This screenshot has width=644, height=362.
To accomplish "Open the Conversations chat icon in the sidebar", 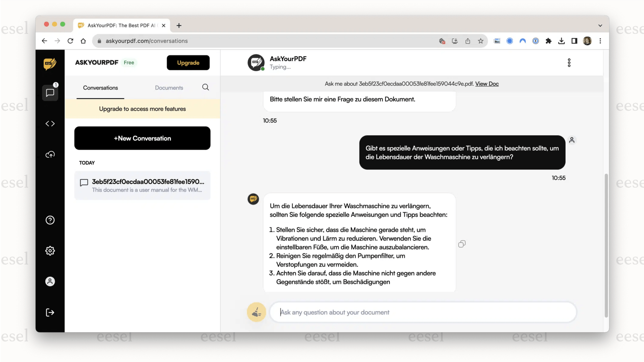I will pos(50,92).
